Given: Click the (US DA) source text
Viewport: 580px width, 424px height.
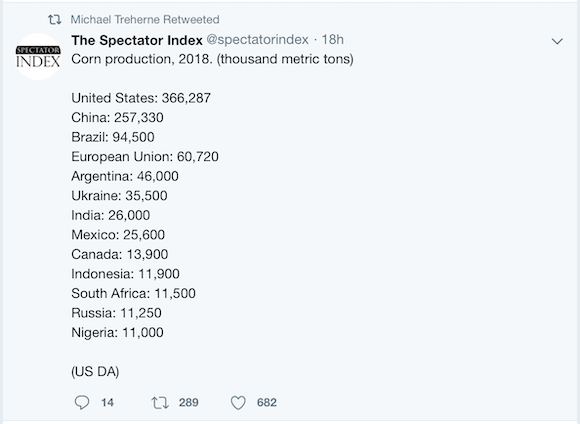Looking at the screenshot, I should [95, 371].
